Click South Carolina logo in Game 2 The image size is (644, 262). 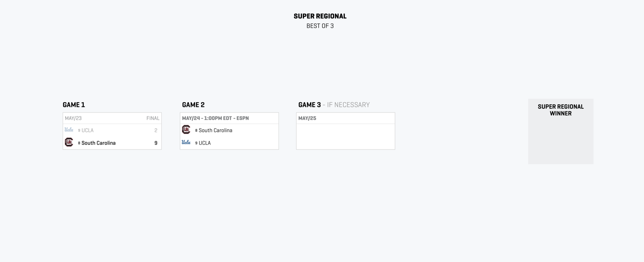pos(186,129)
